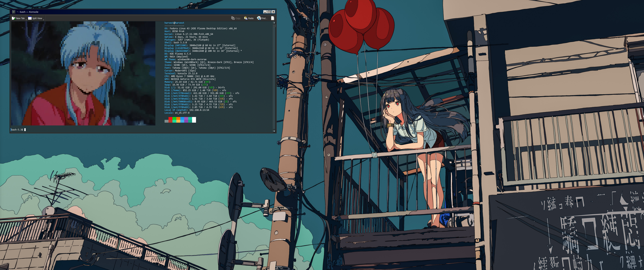Click the bash-5.3$ prompt line
Screen dimensions: 644x270
17,130
